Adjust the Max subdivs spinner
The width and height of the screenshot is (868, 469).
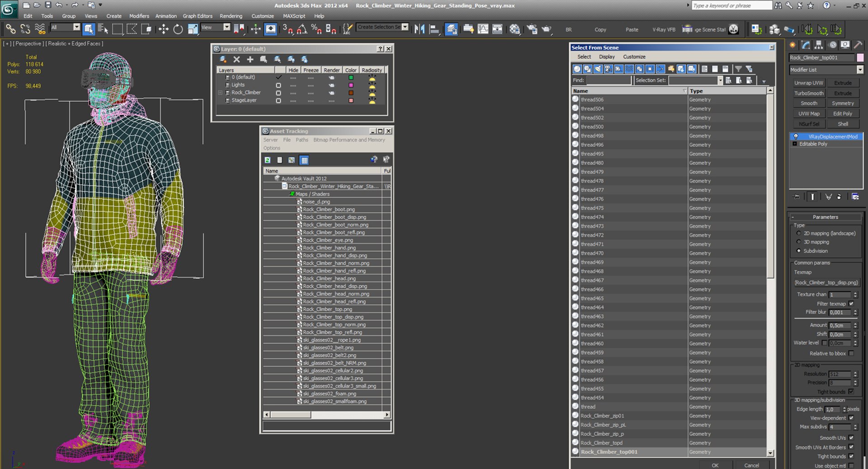click(855, 427)
